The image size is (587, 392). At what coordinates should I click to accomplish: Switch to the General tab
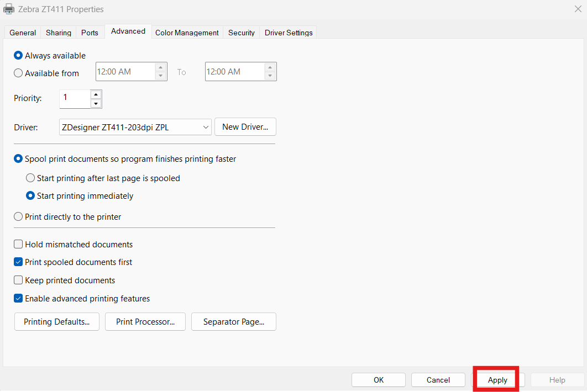click(23, 33)
